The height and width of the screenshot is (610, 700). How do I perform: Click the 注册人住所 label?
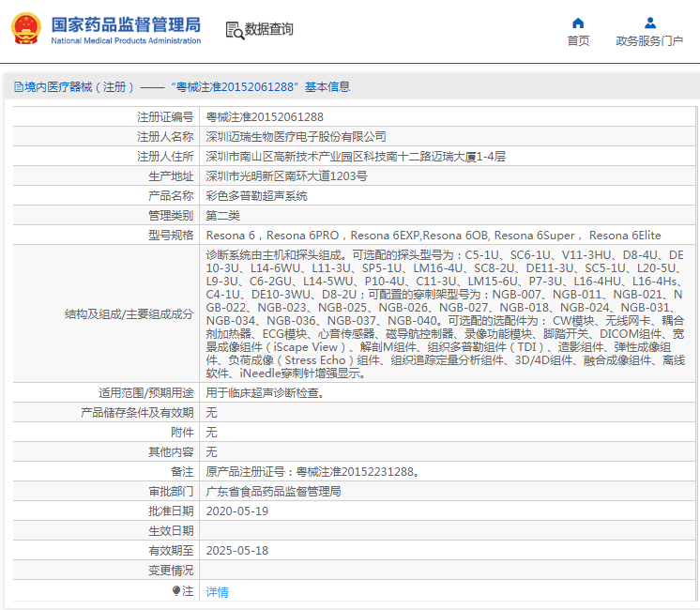pos(165,157)
